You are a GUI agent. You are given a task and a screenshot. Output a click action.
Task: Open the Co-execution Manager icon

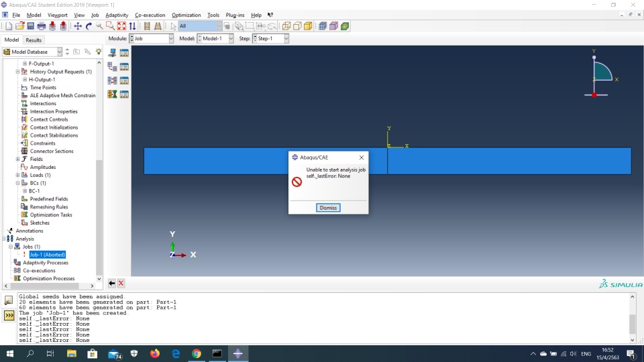point(124,80)
